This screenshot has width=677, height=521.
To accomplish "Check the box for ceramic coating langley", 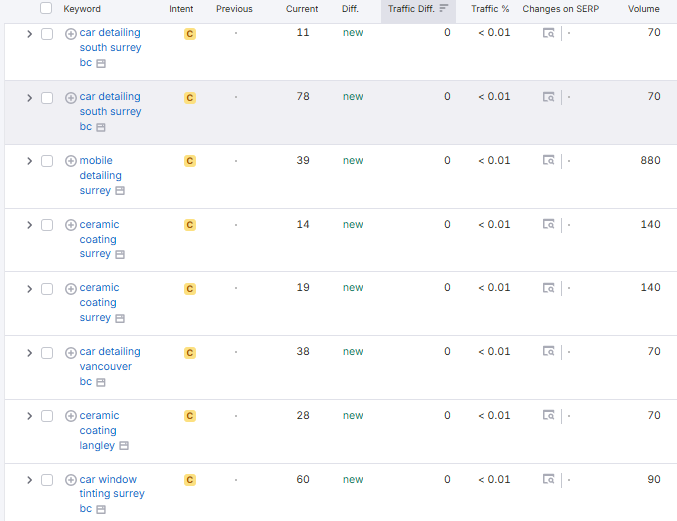I will pos(47,416).
